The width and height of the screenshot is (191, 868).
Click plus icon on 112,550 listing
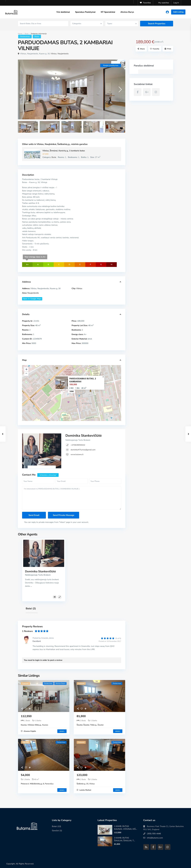pos(30,709)
